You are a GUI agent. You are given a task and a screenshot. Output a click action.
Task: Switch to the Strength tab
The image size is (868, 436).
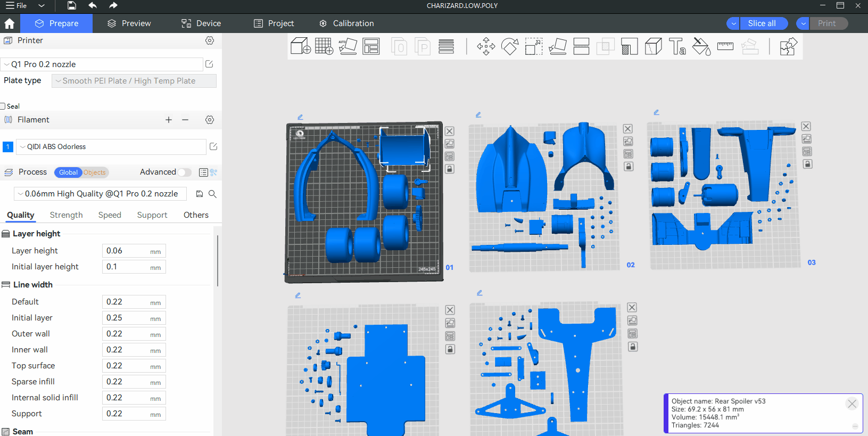click(x=66, y=215)
